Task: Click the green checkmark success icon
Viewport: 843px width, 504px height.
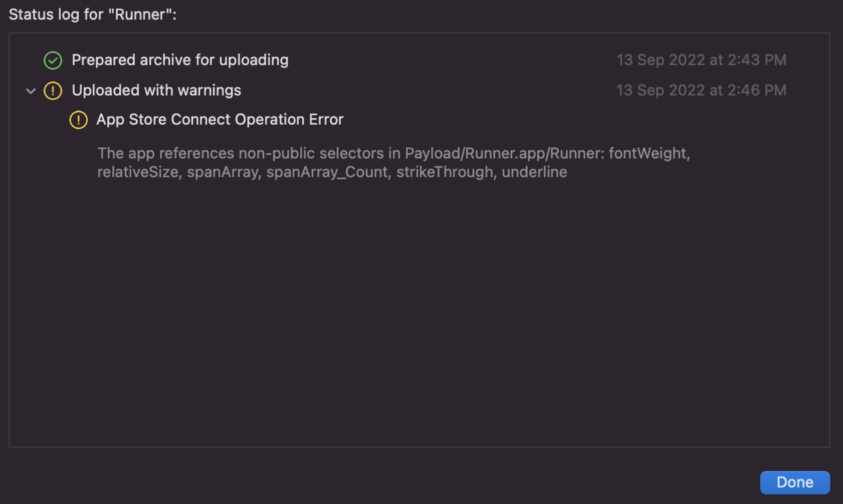Action: tap(53, 60)
